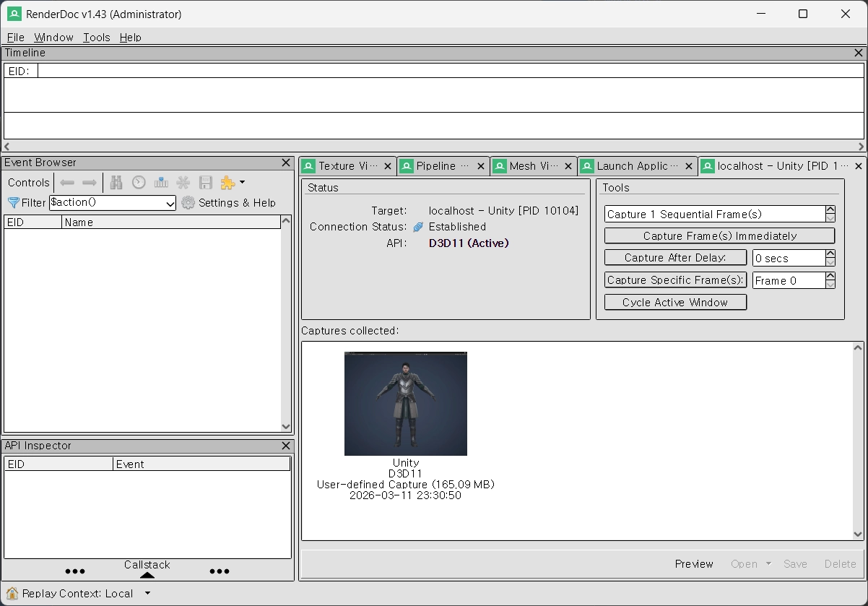This screenshot has width=868, height=606.
Task: Click the Filter funnel icon
Action: coord(13,203)
